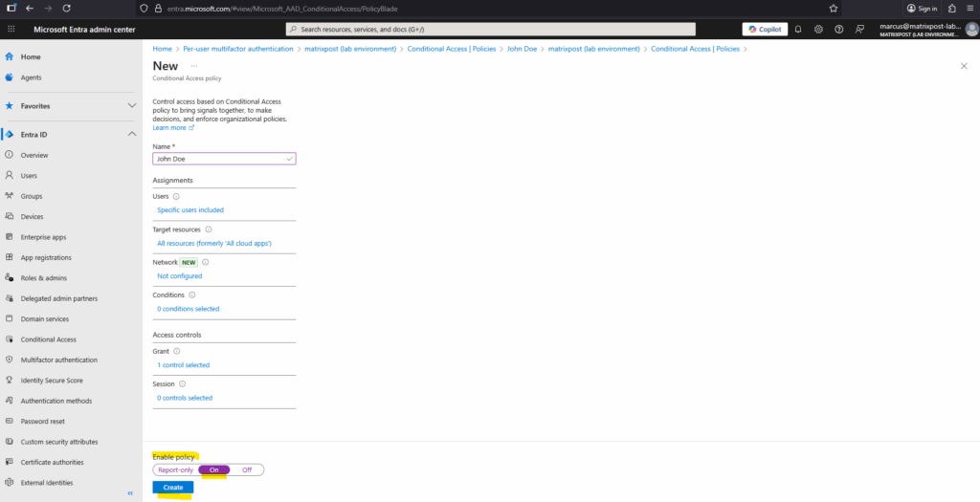Collapse the sidebar with double chevron

pos(130,493)
